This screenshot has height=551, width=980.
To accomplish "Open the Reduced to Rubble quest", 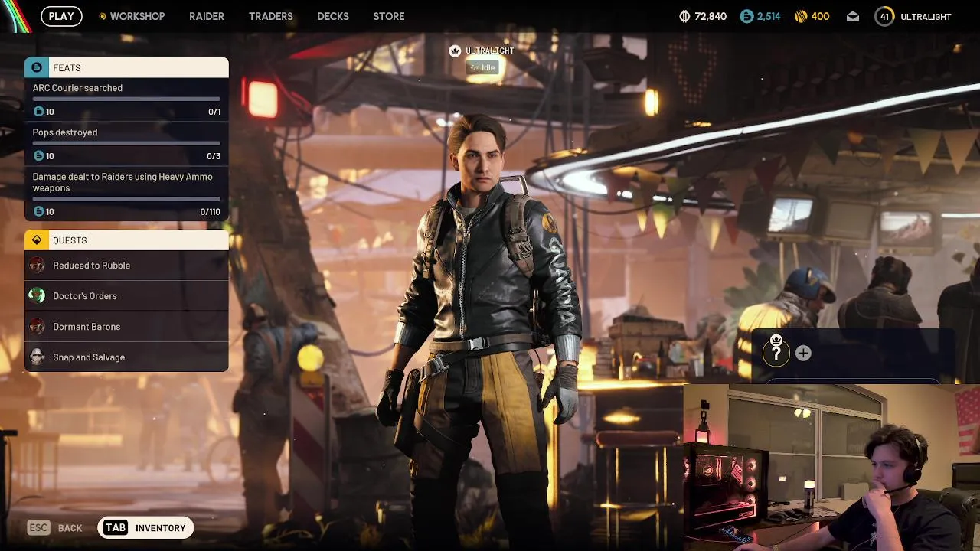I will pyautogui.click(x=126, y=266).
